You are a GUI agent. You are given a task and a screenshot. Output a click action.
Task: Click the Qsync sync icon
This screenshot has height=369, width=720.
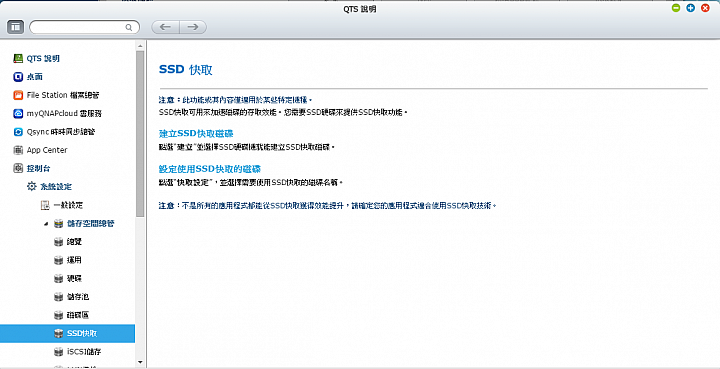tap(18, 132)
